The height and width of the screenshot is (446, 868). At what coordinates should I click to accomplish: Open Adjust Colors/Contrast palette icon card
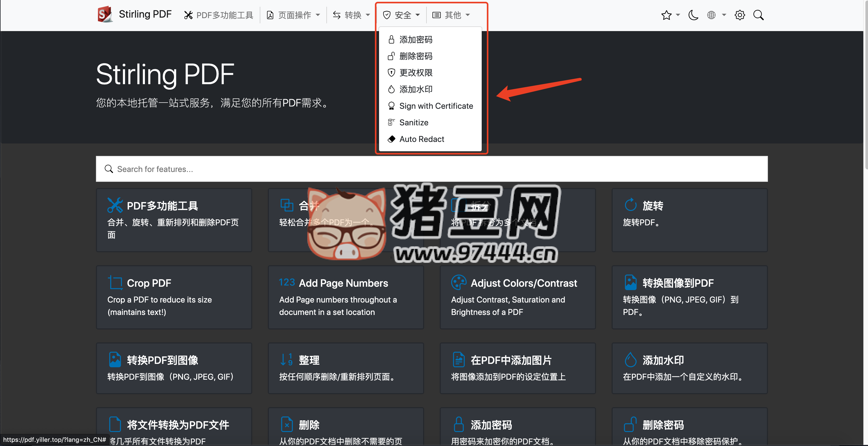tap(458, 282)
